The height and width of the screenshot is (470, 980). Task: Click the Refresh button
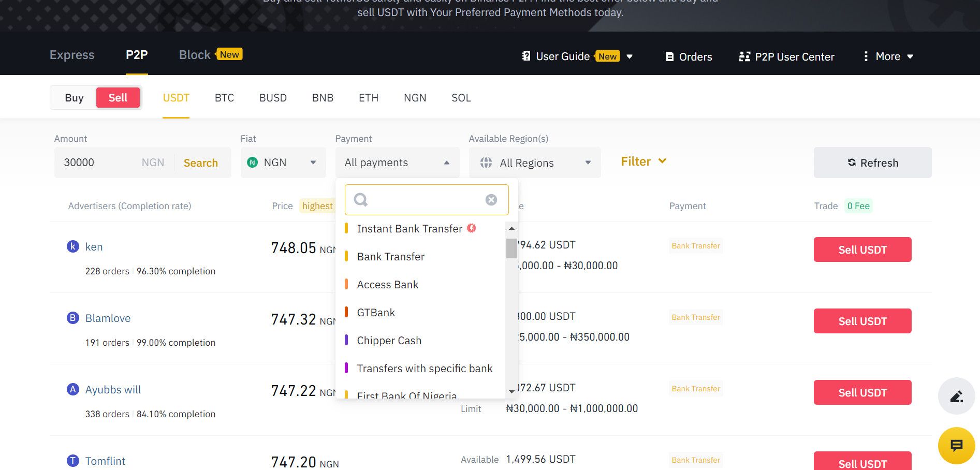click(872, 163)
